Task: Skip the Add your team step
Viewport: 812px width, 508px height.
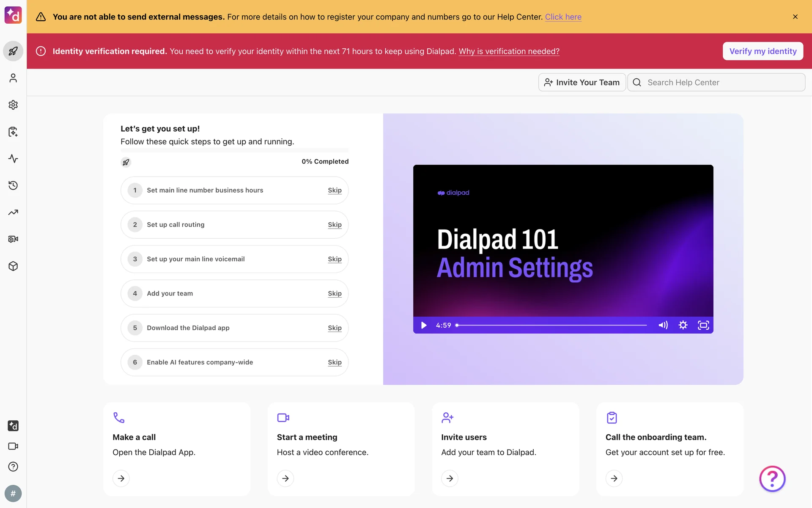Action: click(x=335, y=293)
